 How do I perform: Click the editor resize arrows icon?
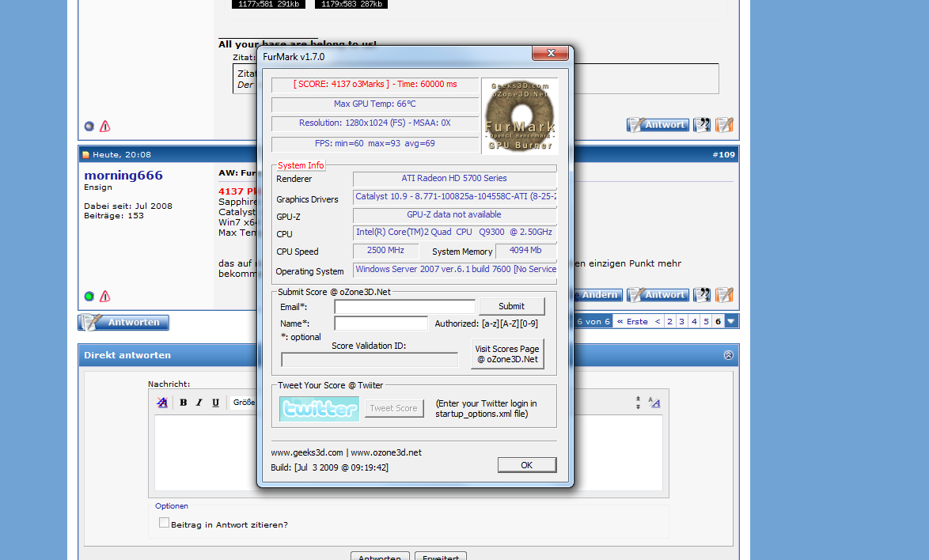[x=638, y=403]
